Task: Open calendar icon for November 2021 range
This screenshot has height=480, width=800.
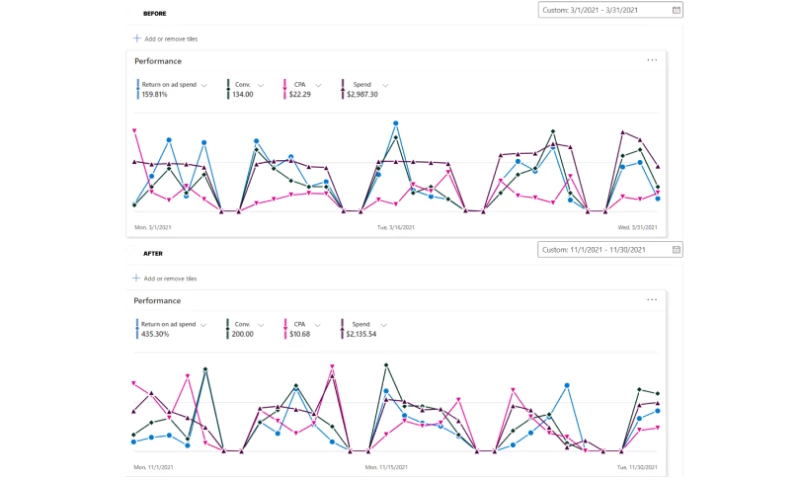Action: (x=676, y=249)
